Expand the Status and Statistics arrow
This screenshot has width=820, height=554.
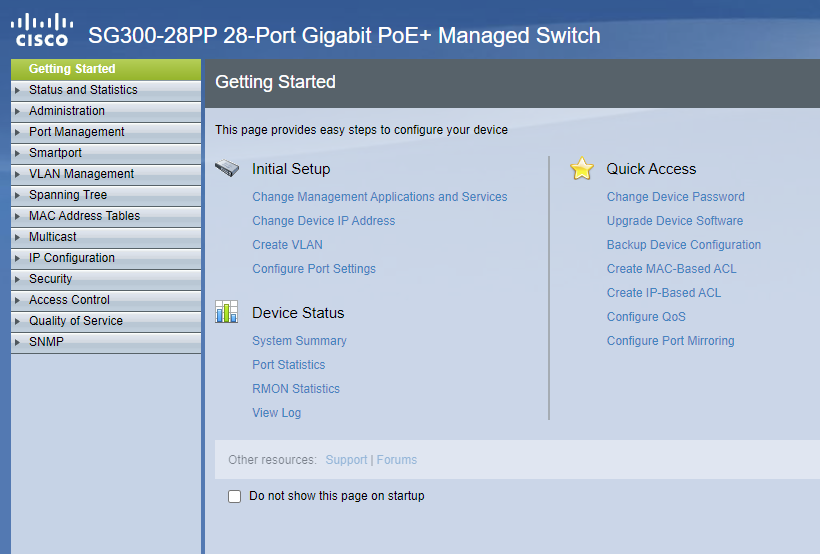[x=17, y=90]
